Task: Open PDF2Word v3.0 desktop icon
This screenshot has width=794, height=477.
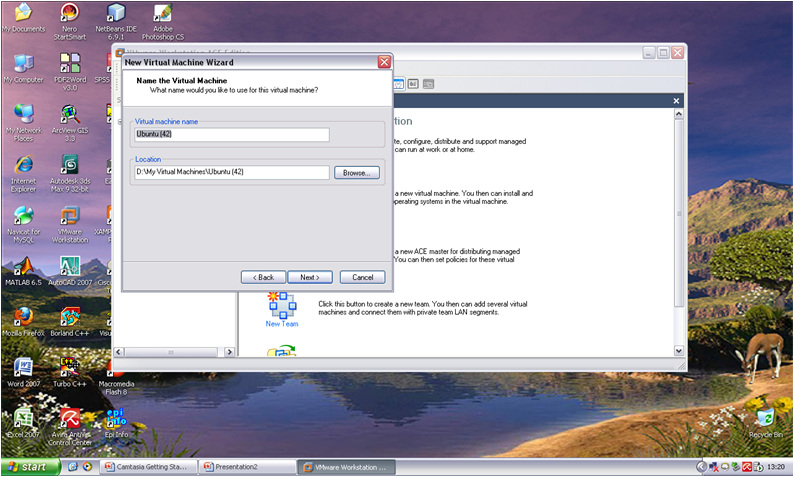Action: pos(70,72)
